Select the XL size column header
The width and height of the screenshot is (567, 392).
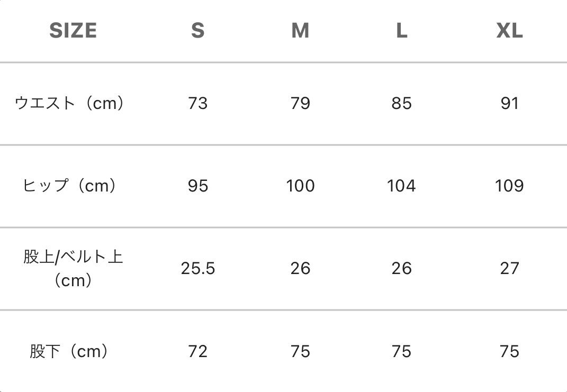(509, 31)
